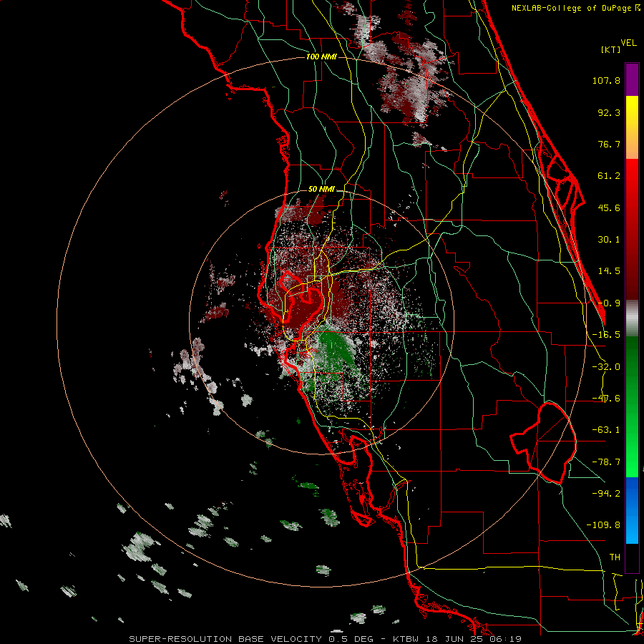This screenshot has width=644, height=644.
Task: Click the 0.5 DEG elevation text
Action: point(351,639)
